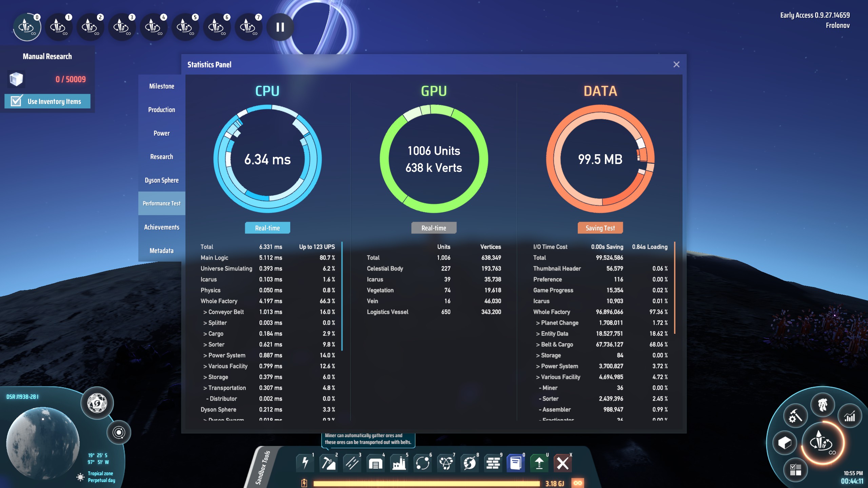Image resolution: width=868 pixels, height=488 pixels.
Task: Click the CPU Real-time button
Action: [x=267, y=228]
